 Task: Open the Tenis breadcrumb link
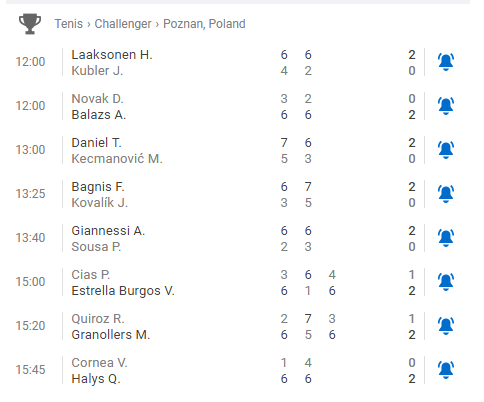69,24
